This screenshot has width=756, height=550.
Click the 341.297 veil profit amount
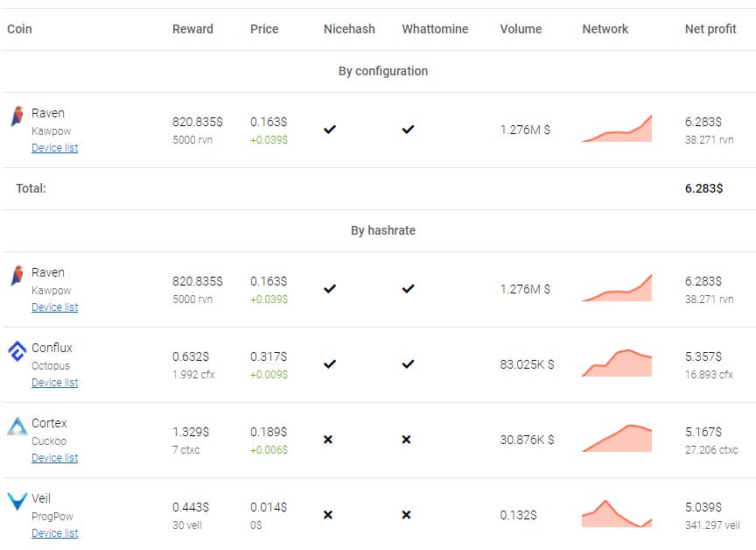712,525
